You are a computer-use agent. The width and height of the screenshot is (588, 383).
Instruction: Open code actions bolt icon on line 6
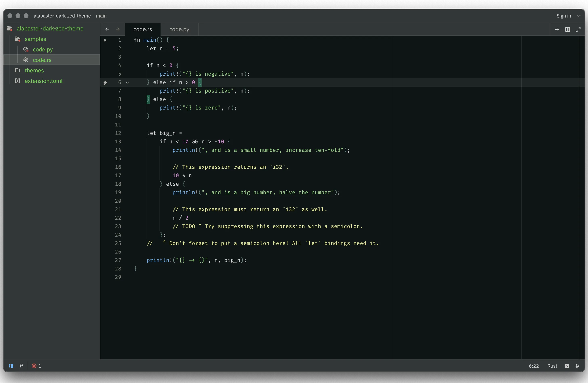point(105,82)
